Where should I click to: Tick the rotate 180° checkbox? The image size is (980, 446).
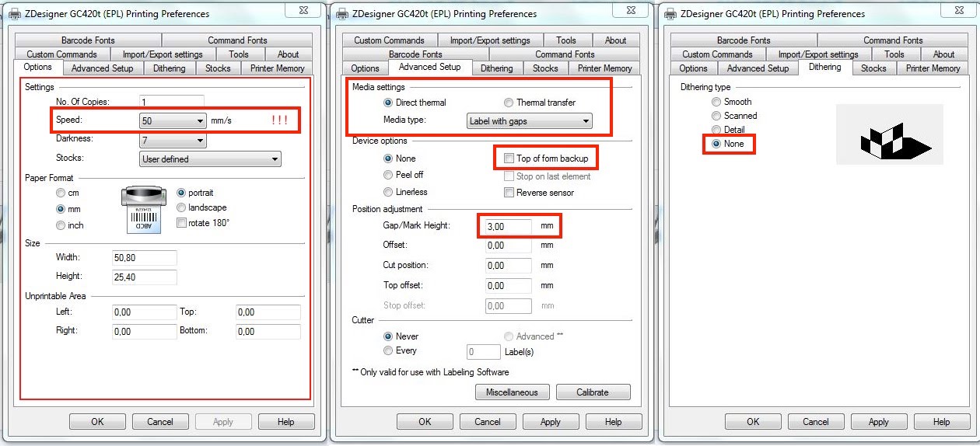[x=182, y=223]
